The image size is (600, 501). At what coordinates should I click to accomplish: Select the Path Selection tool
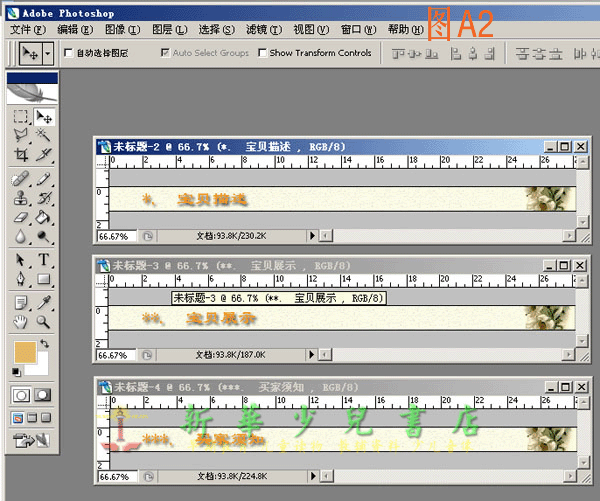coord(21,260)
